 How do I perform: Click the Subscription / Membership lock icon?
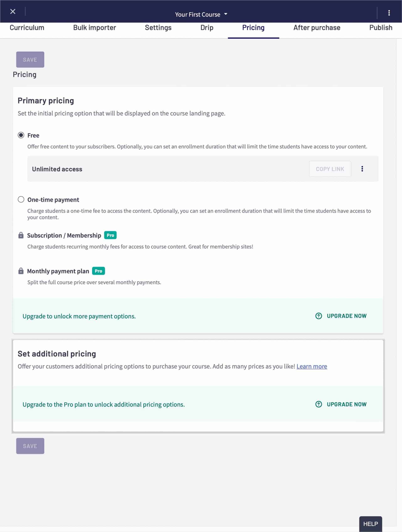click(x=21, y=235)
